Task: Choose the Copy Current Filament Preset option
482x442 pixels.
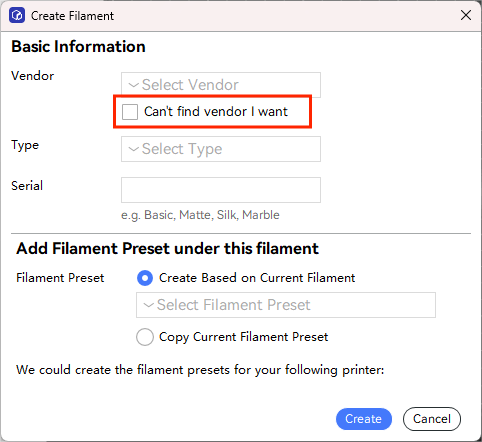Action: (x=145, y=337)
